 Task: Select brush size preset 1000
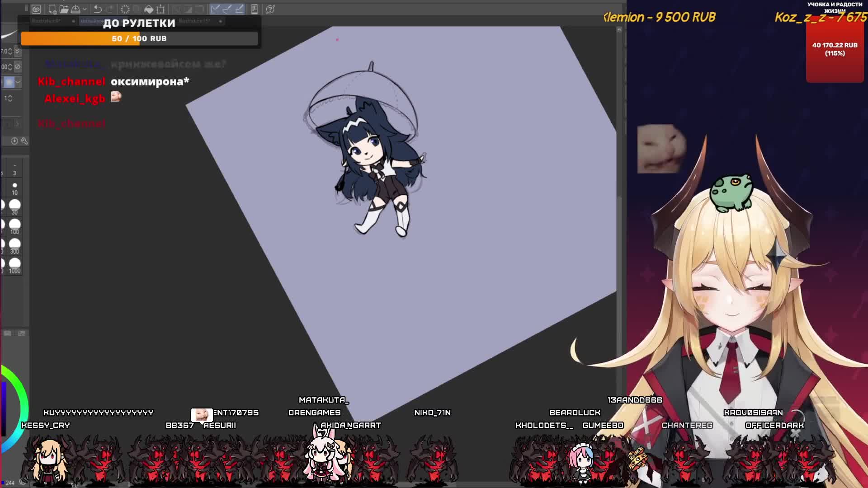[x=14, y=265]
